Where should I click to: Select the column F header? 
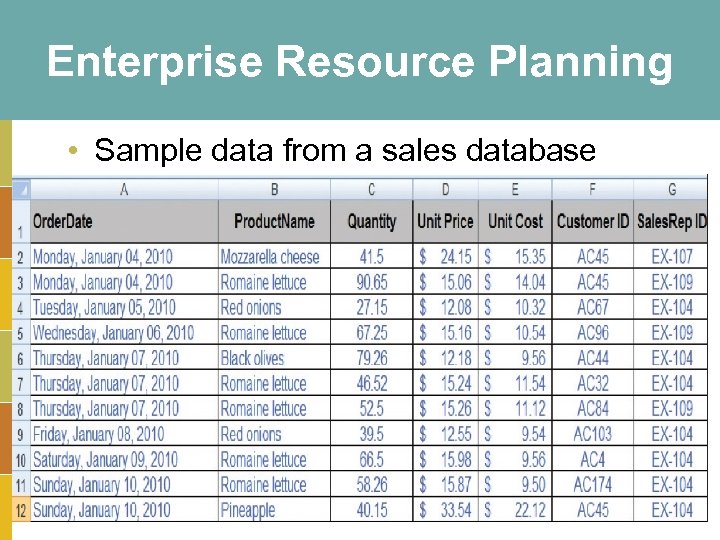pyautogui.click(x=592, y=189)
